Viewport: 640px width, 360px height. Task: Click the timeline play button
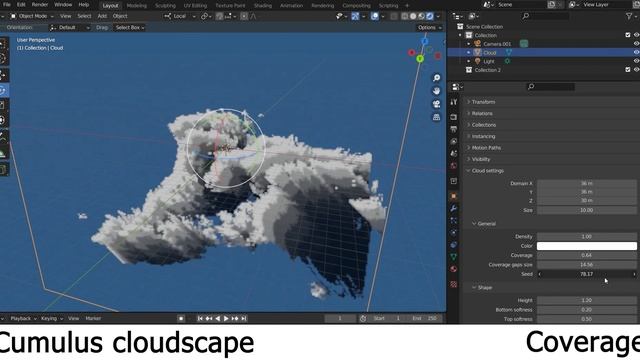226,318
